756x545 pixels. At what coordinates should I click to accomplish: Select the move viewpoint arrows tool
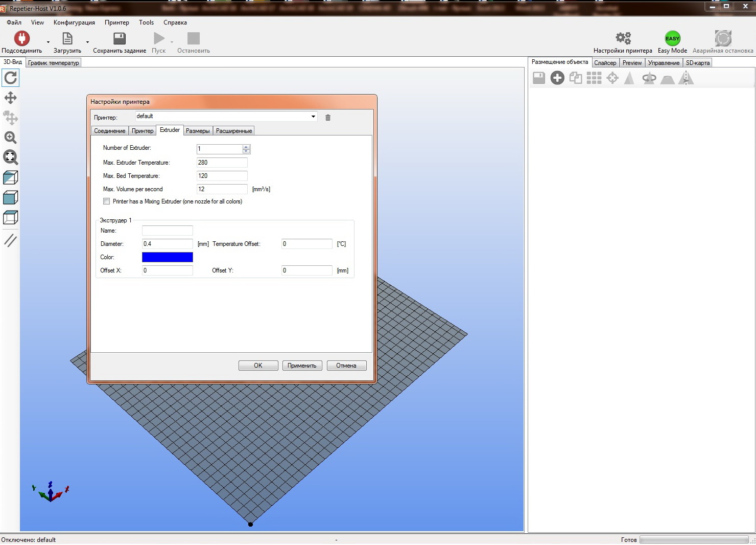11,98
